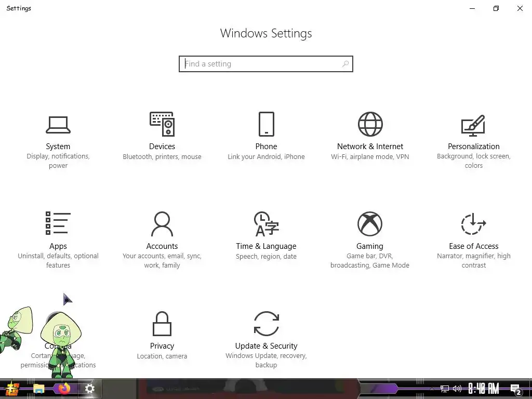Screen dimensions: 532x399
Task: Open Privacy padlock icon
Action: pyautogui.click(x=162, y=324)
